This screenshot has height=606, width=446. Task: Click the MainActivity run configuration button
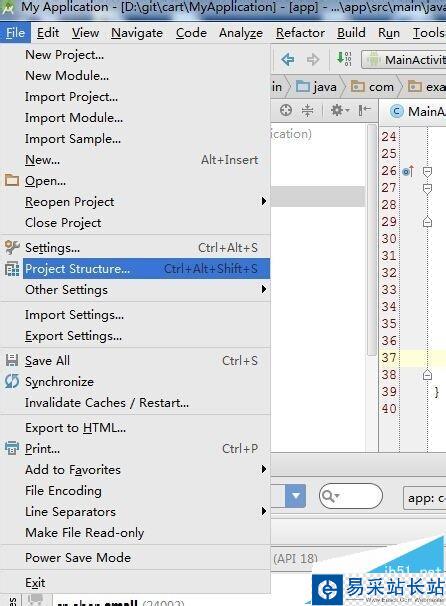[404, 60]
